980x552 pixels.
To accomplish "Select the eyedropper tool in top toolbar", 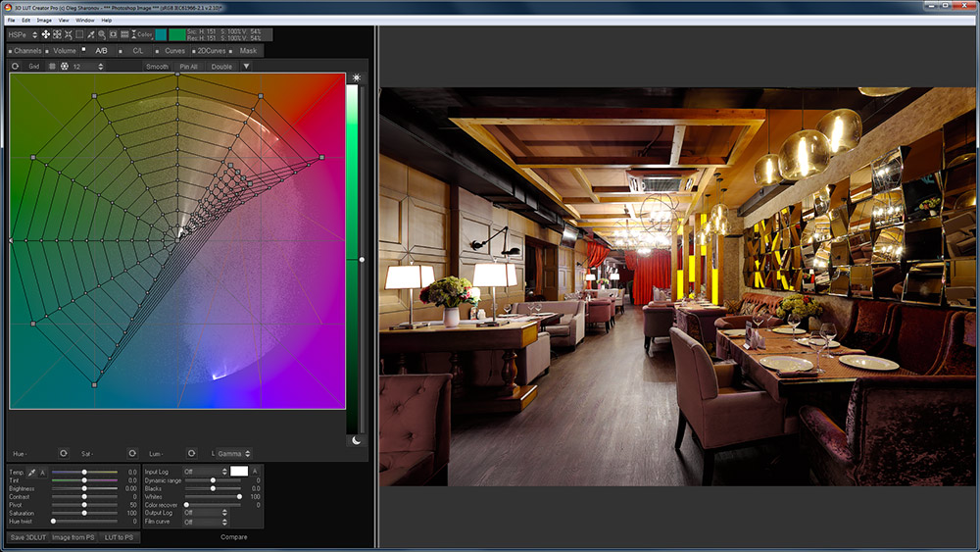I will 90,34.
